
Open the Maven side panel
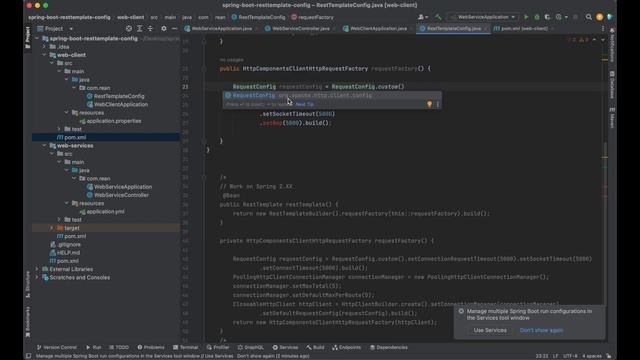(612, 118)
